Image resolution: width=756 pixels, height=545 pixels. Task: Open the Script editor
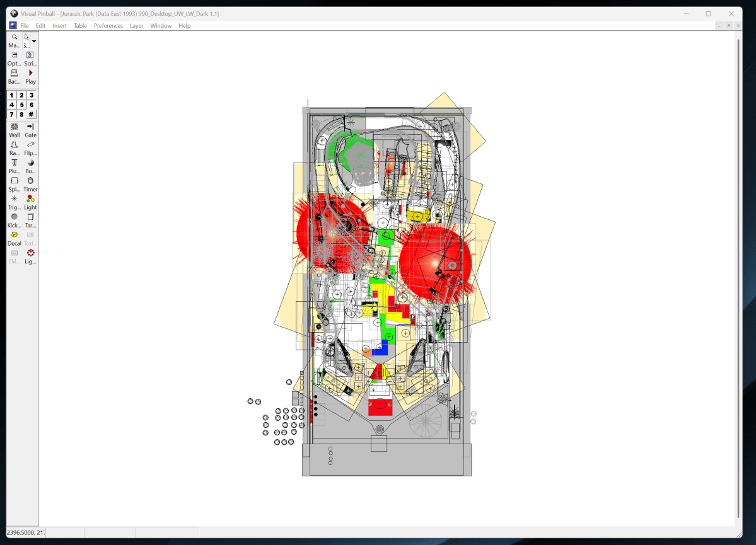(30, 59)
